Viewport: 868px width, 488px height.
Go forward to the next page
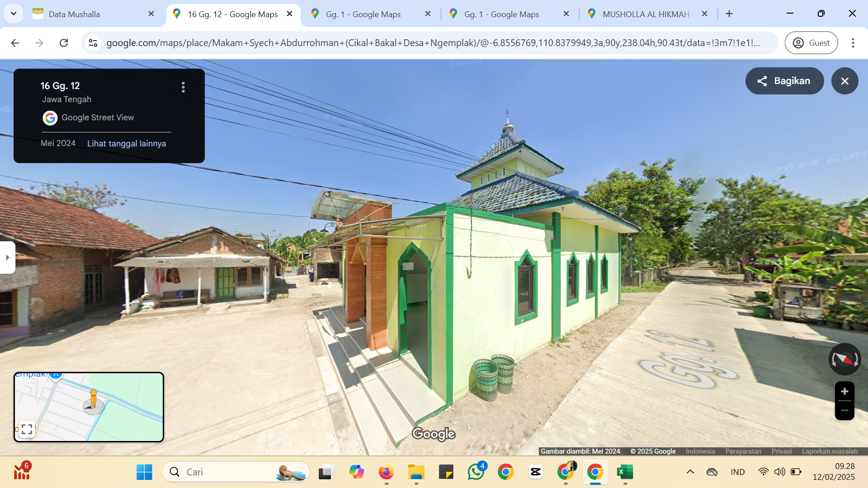39,43
